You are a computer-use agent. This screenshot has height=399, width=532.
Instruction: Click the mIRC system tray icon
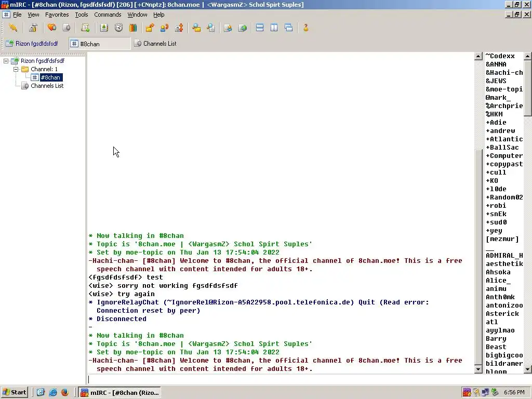tap(467, 392)
